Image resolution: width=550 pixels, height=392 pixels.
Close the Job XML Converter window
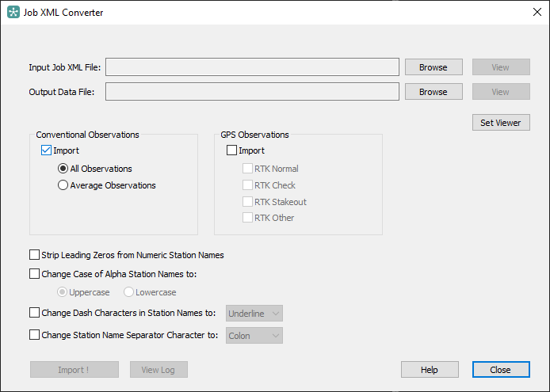pyautogui.click(x=537, y=12)
